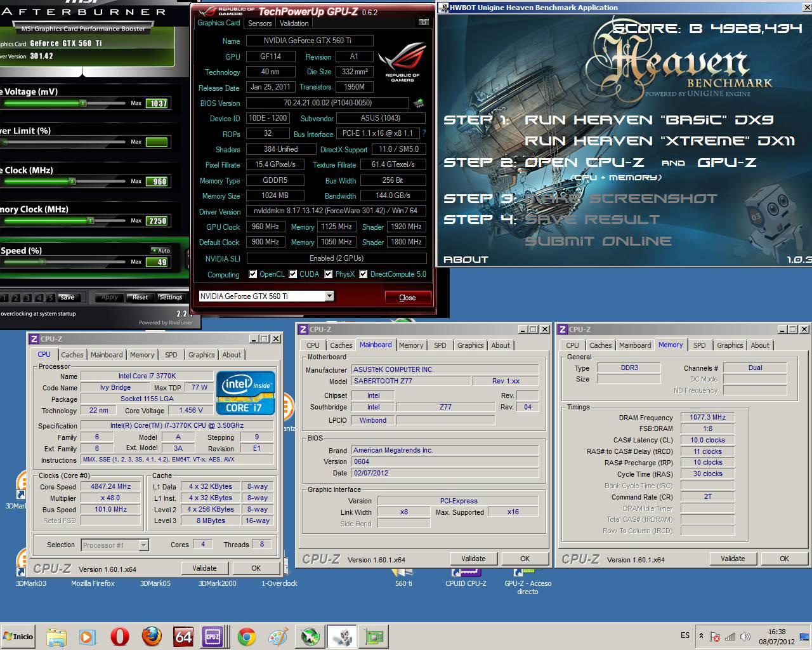Click the Close button in GPU-Z
The image size is (812, 650).
[x=408, y=297]
